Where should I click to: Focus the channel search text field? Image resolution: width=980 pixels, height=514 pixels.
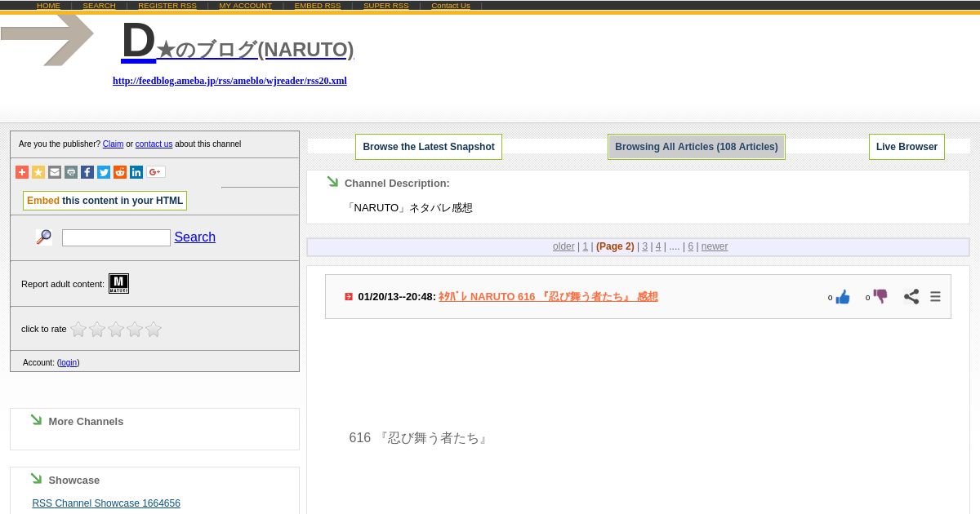(x=116, y=237)
